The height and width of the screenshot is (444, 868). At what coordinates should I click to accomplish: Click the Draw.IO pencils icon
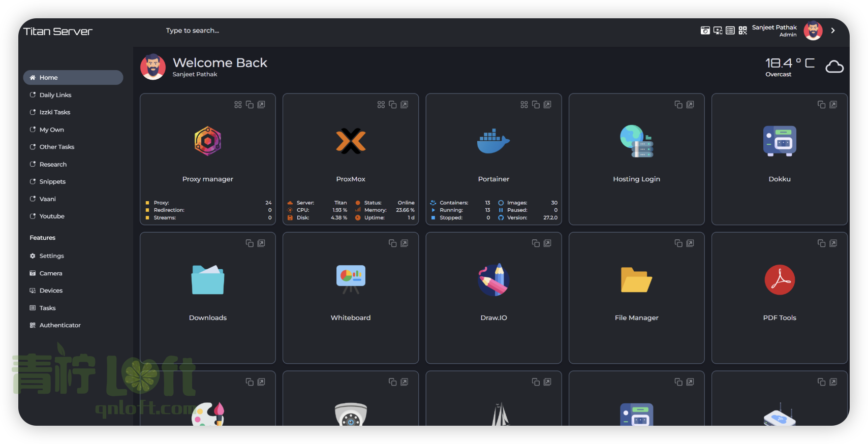(x=493, y=279)
